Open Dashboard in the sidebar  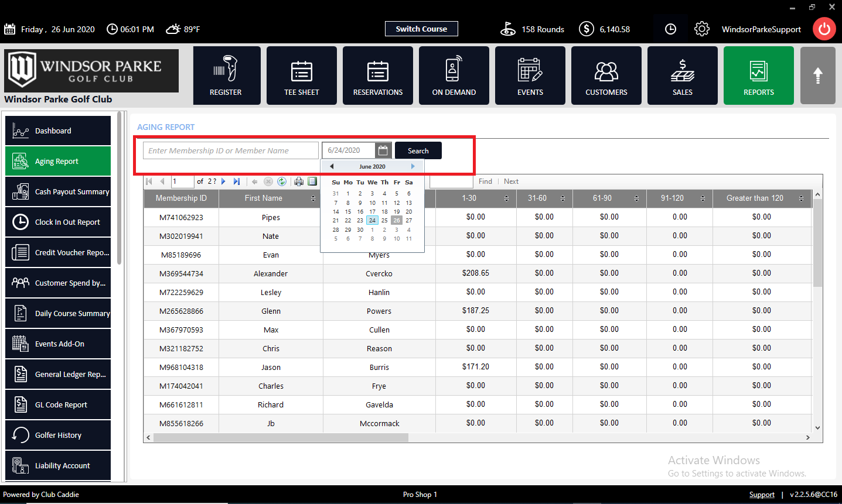pyautogui.click(x=58, y=131)
